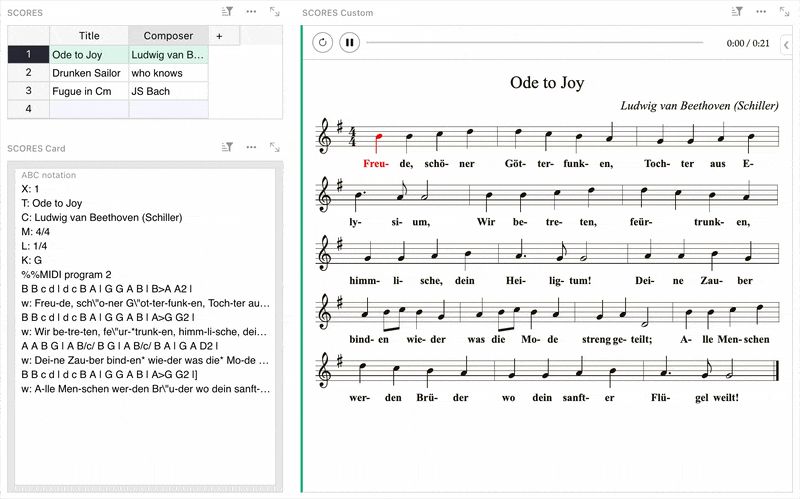Seek along the audio progress bar
Screen dimensions: 800x499
[535, 42]
